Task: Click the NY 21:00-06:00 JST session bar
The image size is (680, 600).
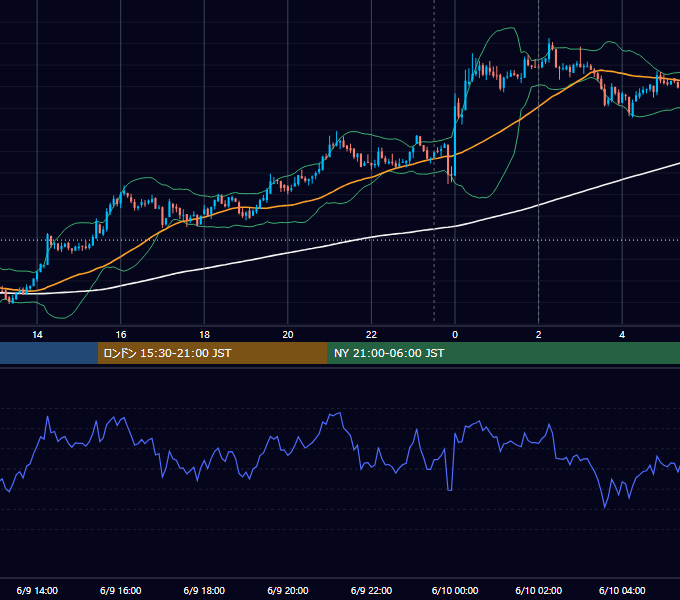Action: pyautogui.click(x=503, y=353)
